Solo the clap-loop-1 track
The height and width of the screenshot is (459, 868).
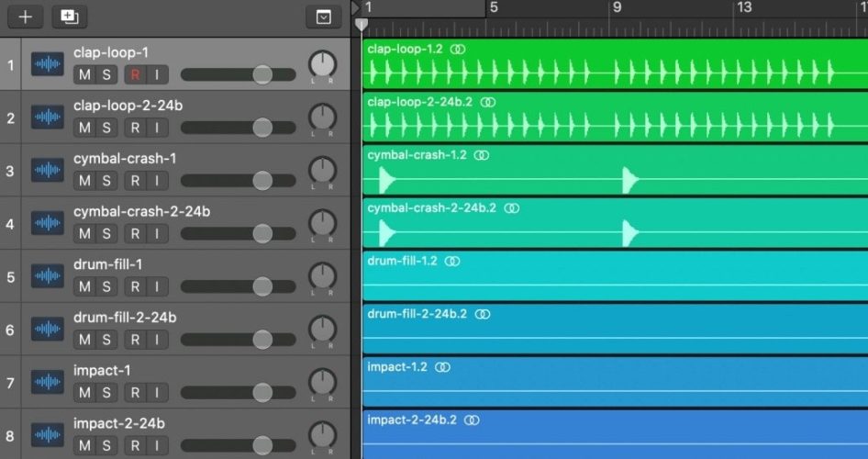(x=106, y=74)
